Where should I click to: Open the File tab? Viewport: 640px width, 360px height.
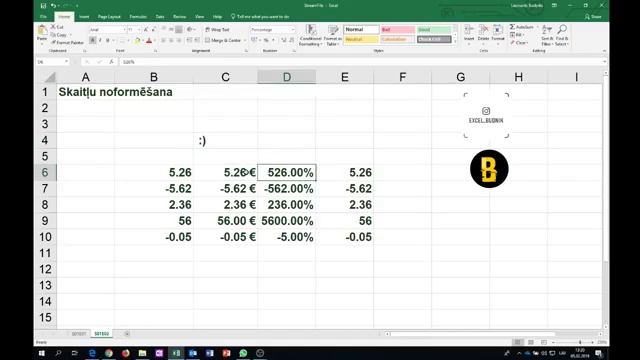44,17
